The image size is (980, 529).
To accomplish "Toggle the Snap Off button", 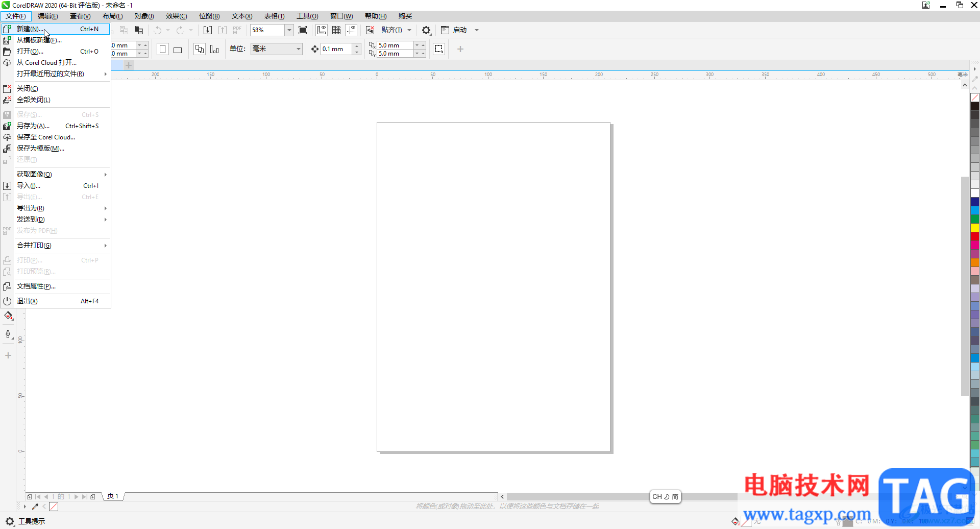I will [370, 30].
